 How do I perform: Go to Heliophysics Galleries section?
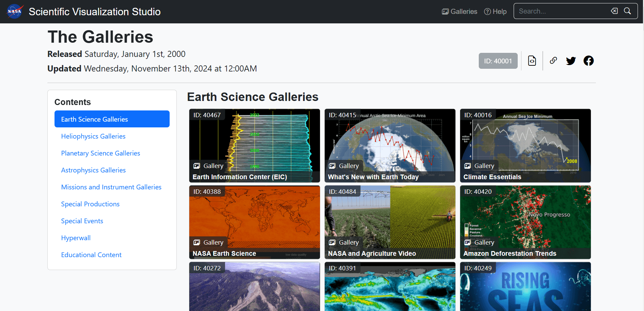click(93, 136)
